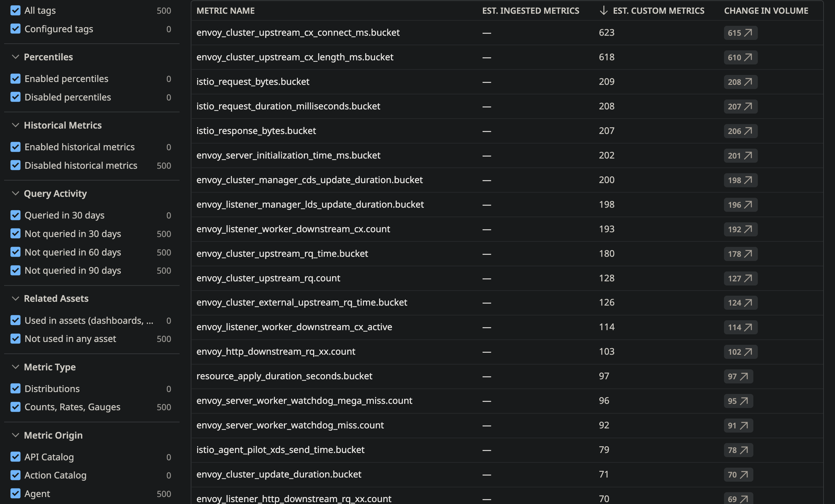The image size is (835, 504).
Task: Toggle the Disabled historical metrics checkbox
Action: pos(15,166)
